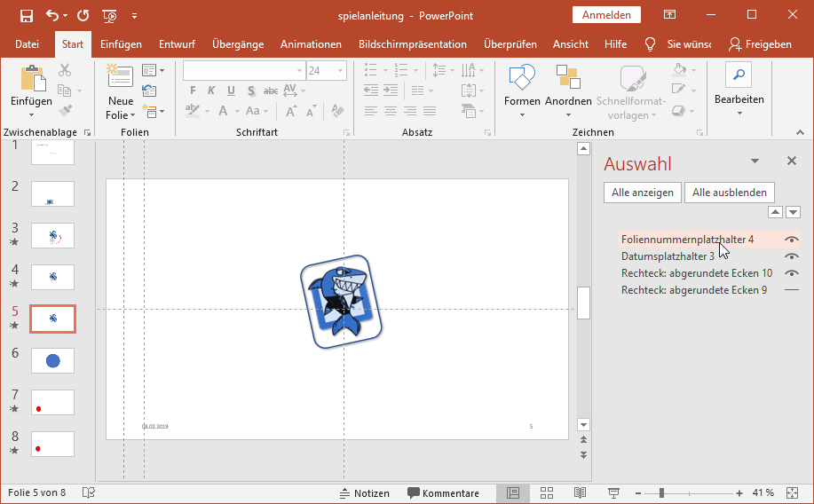
Task: Zoom out with the minus button
Action: pyautogui.click(x=638, y=493)
